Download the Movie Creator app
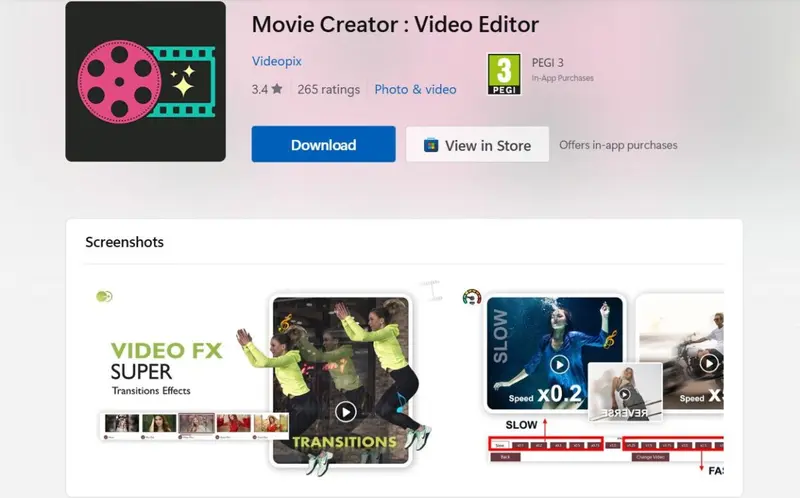Viewport: 800px width, 498px height. click(x=323, y=145)
